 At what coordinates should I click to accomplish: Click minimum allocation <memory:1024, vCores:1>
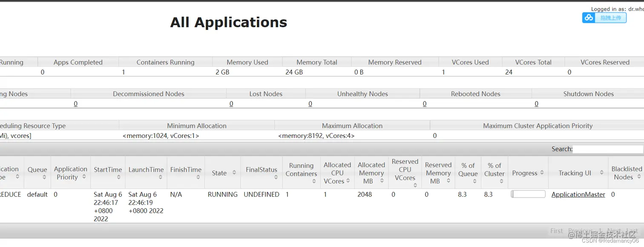(161, 136)
